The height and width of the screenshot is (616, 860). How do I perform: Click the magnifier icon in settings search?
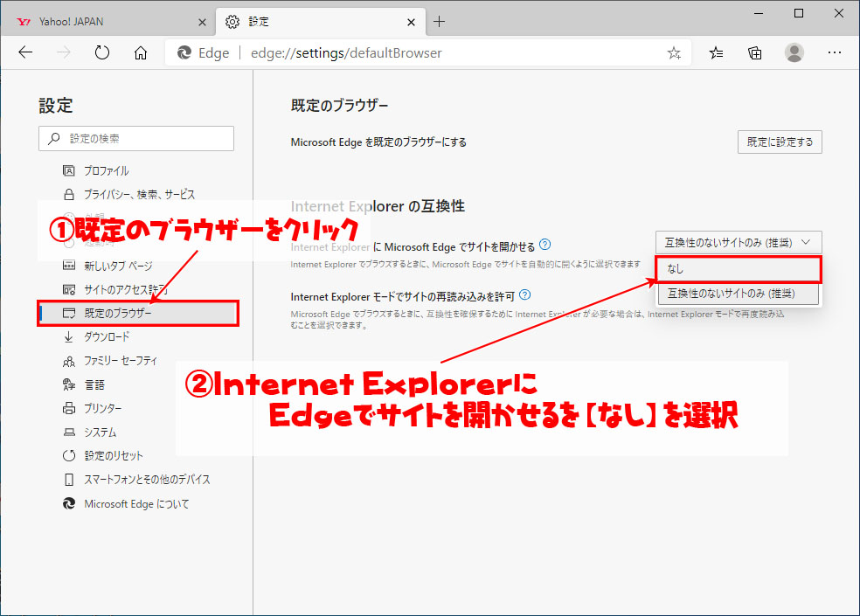(x=54, y=138)
